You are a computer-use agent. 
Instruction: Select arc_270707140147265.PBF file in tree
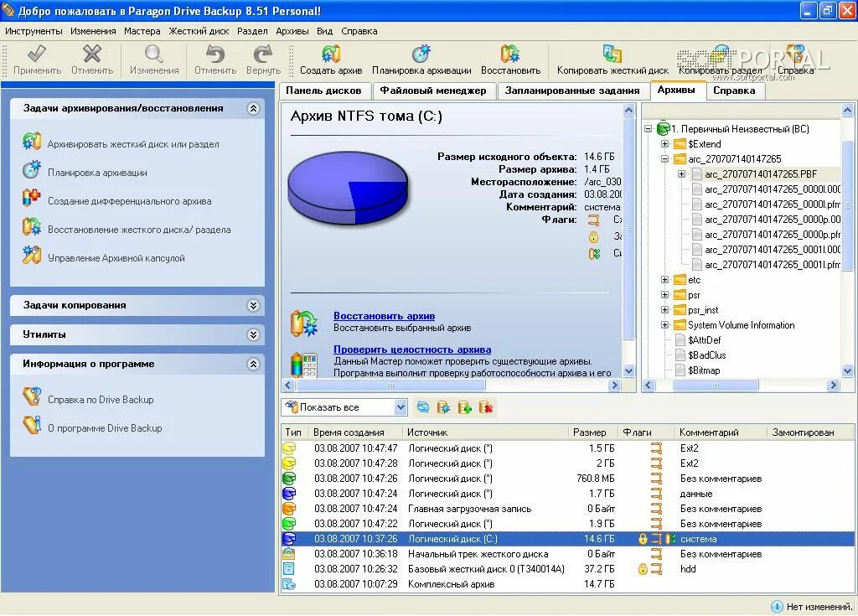(761, 174)
